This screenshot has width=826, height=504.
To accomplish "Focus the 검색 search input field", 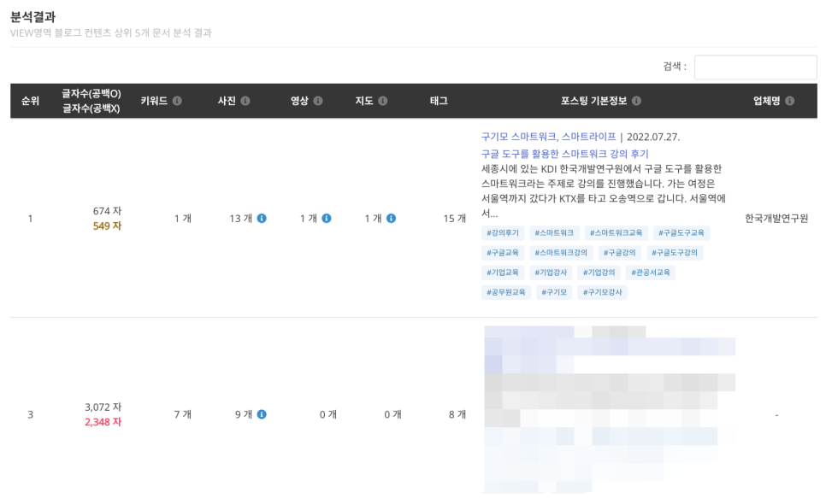I will tap(755, 67).
